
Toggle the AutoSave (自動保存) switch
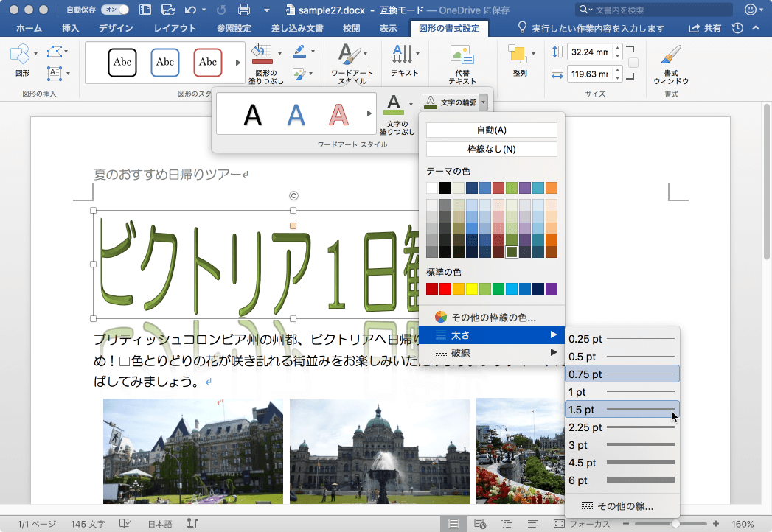point(114,10)
